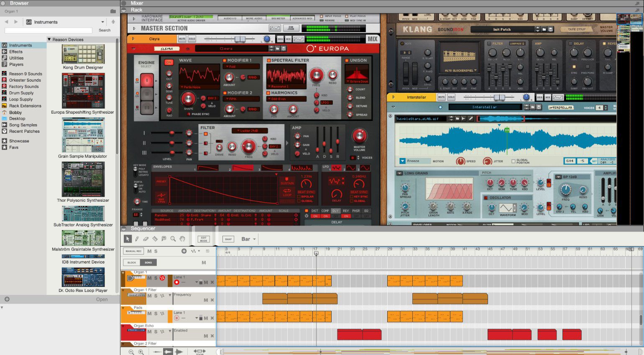Click the add track plus icon
The image size is (644, 355).
pyautogui.click(x=184, y=251)
